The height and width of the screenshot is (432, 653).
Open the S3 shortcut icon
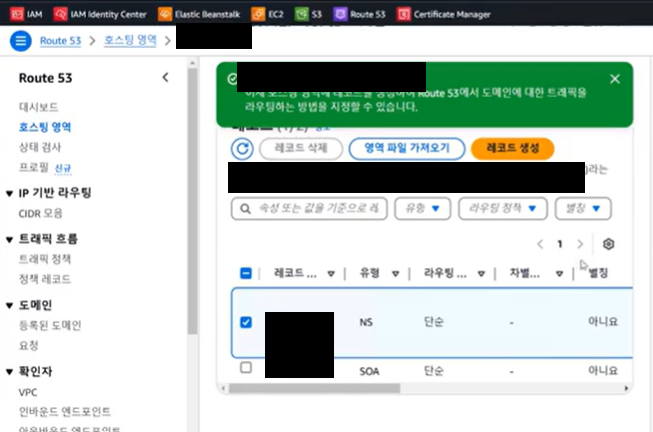pyautogui.click(x=302, y=14)
